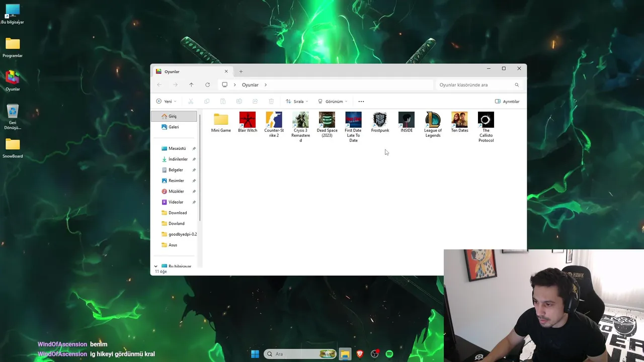Close the Oyunlar tab
This screenshot has width=644, height=362.
[226, 71]
